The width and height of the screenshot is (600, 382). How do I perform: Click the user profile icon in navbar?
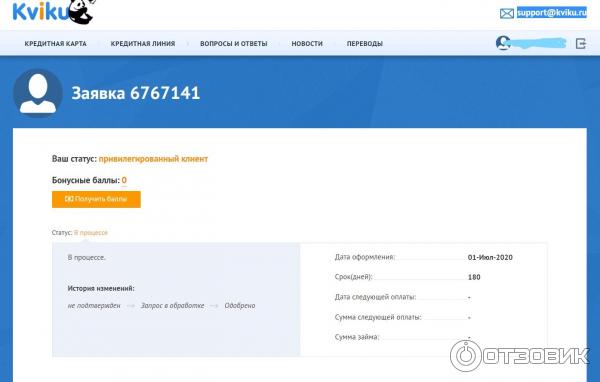503,43
